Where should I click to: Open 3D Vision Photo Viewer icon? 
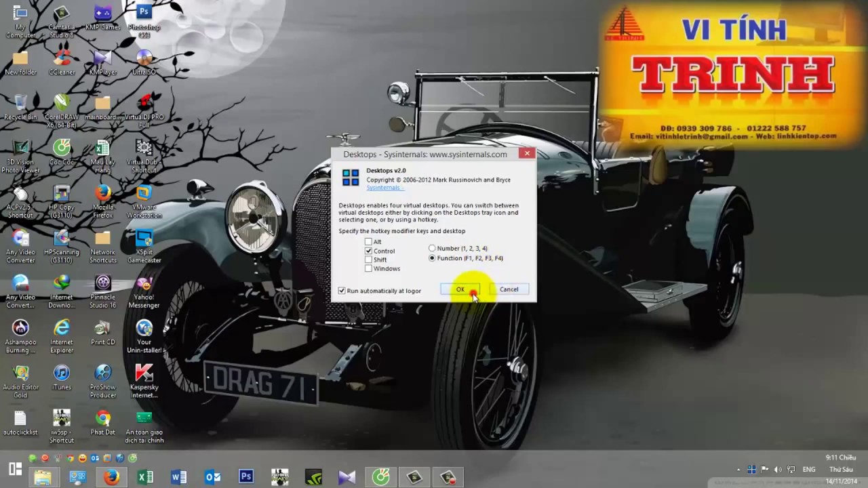click(x=20, y=156)
